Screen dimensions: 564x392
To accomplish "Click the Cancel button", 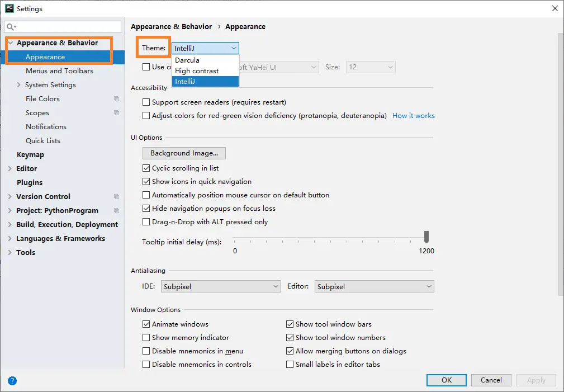I will click(x=491, y=380).
